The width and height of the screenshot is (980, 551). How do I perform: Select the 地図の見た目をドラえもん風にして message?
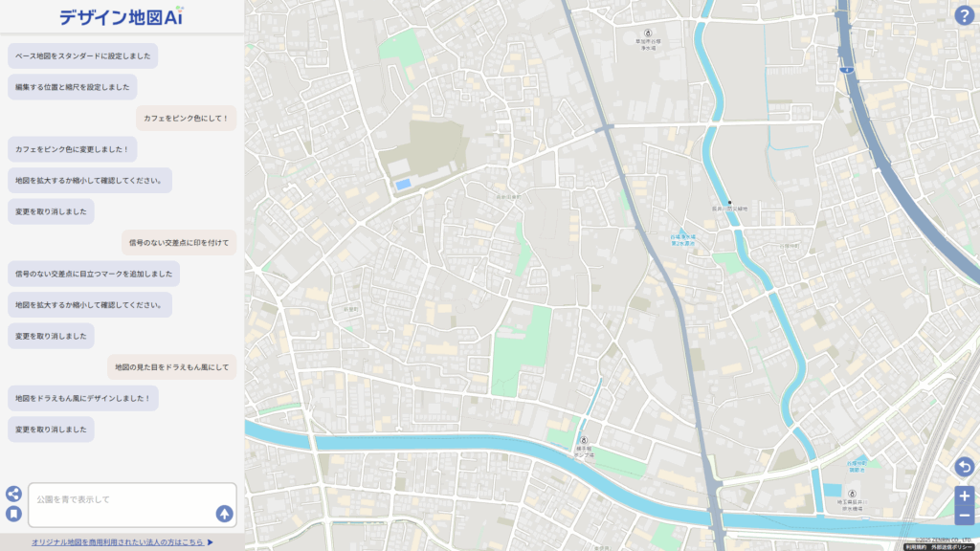[x=172, y=367]
